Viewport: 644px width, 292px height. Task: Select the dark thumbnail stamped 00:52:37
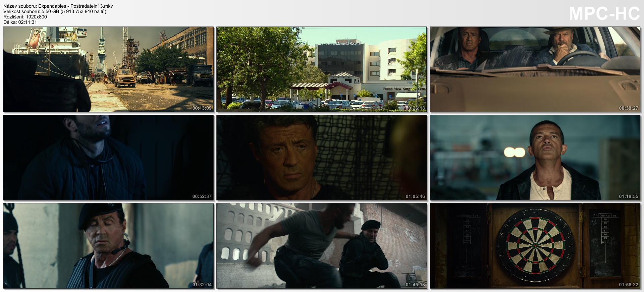point(108,157)
